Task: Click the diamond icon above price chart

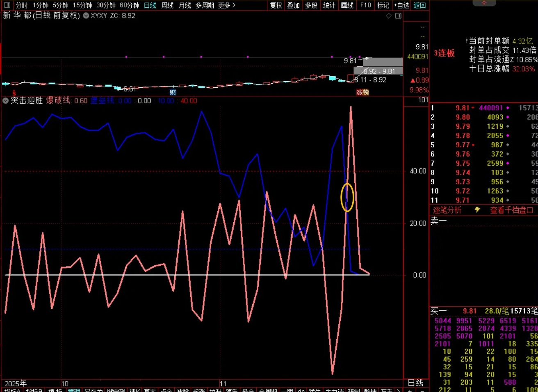Action: 389,16
